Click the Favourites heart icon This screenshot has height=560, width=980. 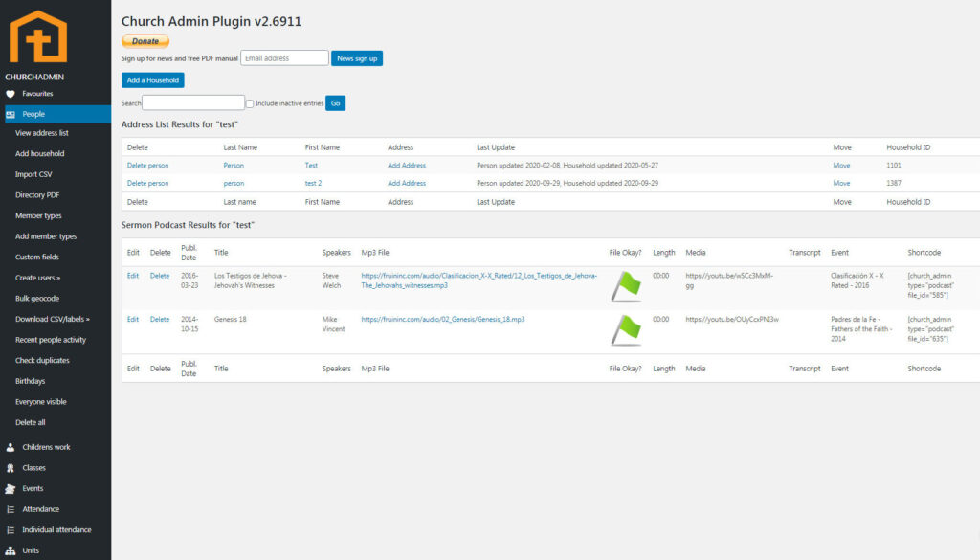click(x=11, y=94)
